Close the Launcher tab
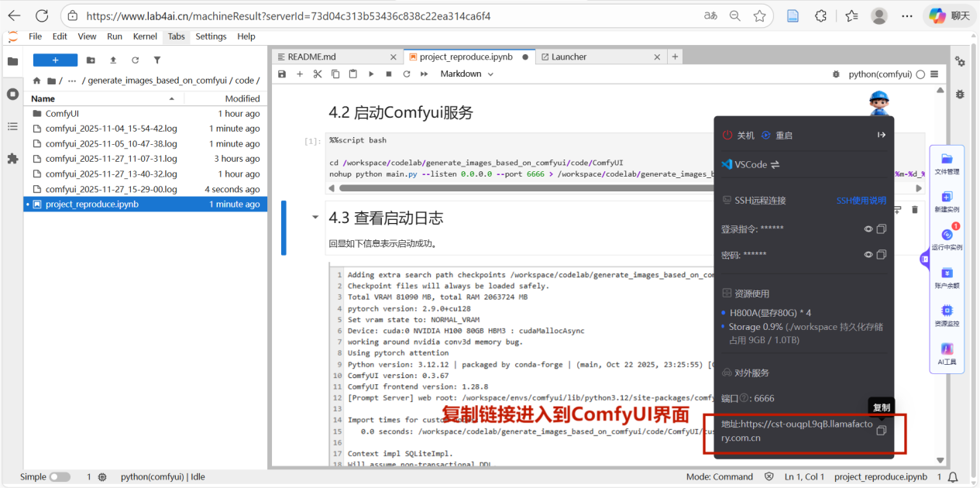The height and width of the screenshot is (488, 980). pos(658,57)
